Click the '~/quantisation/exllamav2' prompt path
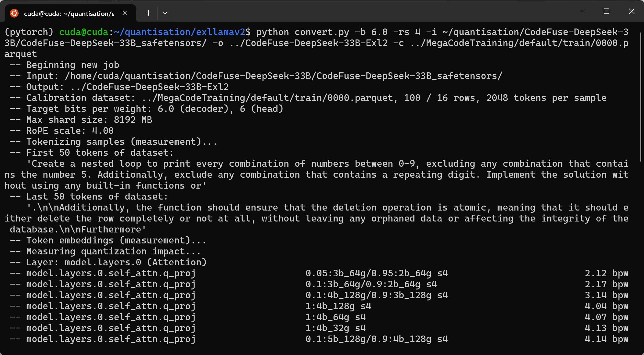Image resolution: width=644 pixels, height=355 pixels. (x=180, y=32)
